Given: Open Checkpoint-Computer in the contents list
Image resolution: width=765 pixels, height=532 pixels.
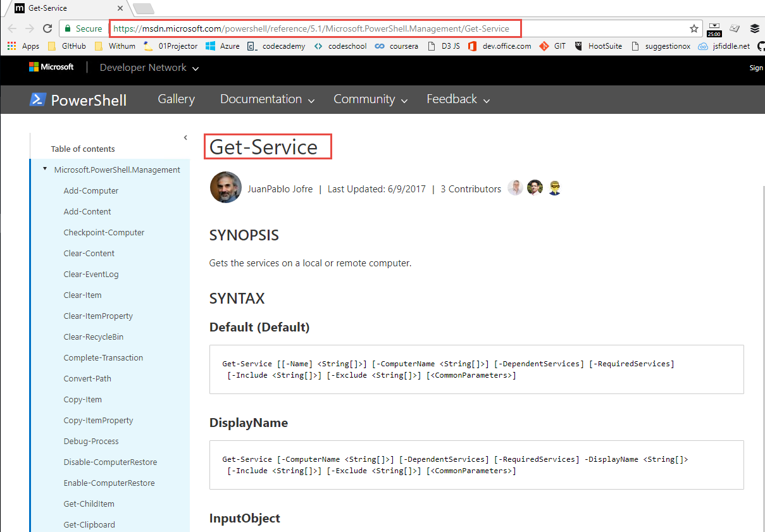Looking at the screenshot, I should 104,232.
